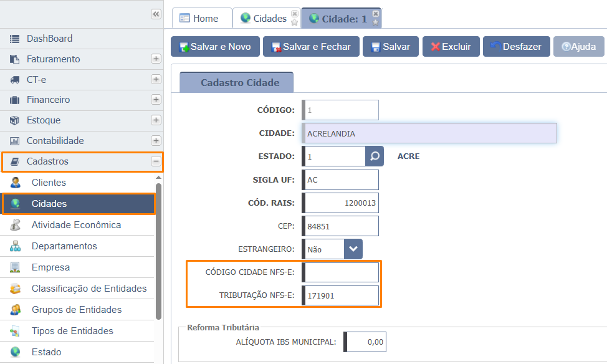This screenshot has width=607, height=364.
Task: Select the Cadastro Cidade form tab
Action: [x=237, y=82]
